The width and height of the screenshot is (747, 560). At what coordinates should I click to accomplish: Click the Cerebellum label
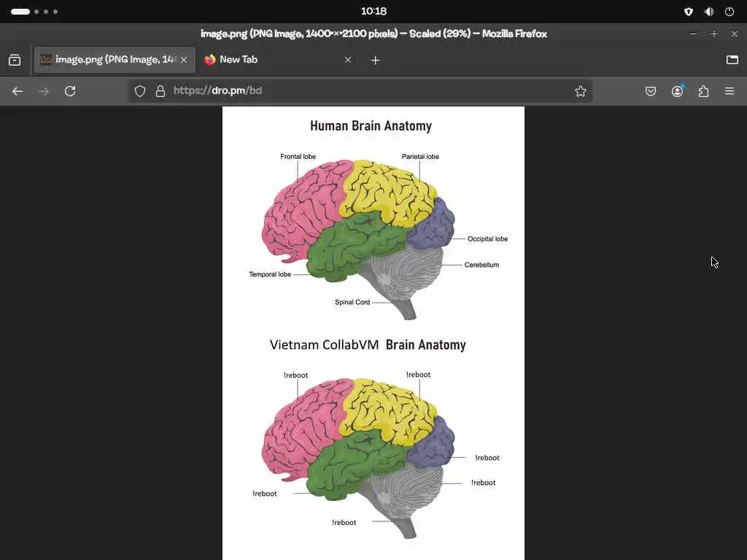coord(481,265)
